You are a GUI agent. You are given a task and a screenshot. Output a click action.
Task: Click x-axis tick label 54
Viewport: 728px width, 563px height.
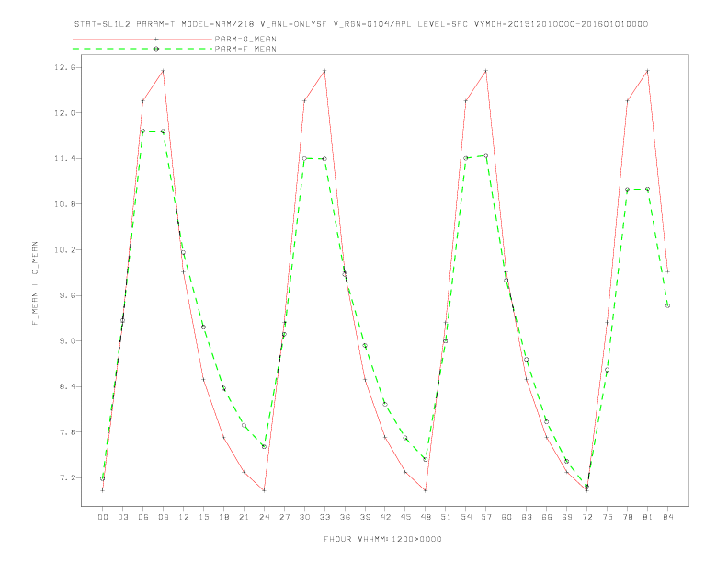(466, 517)
